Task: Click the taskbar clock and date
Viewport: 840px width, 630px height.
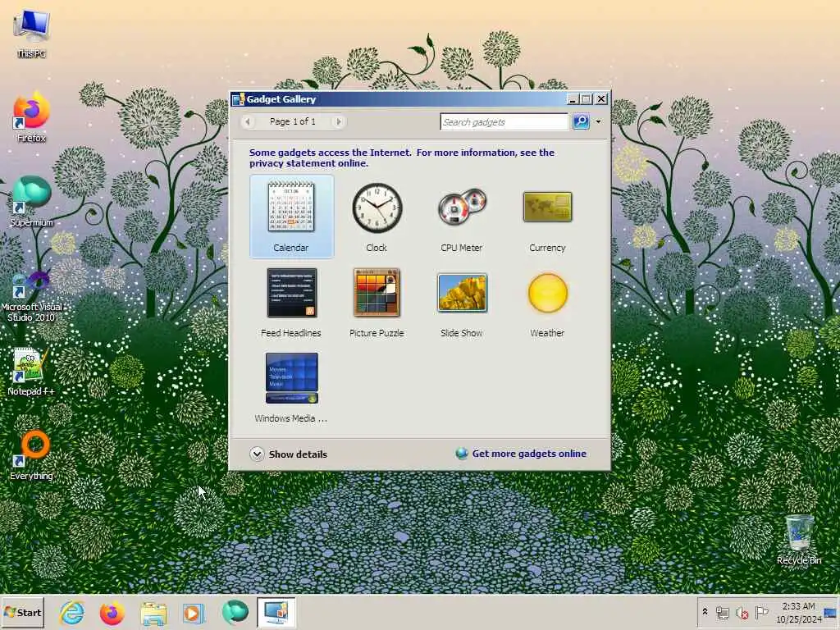Action: coord(799,612)
